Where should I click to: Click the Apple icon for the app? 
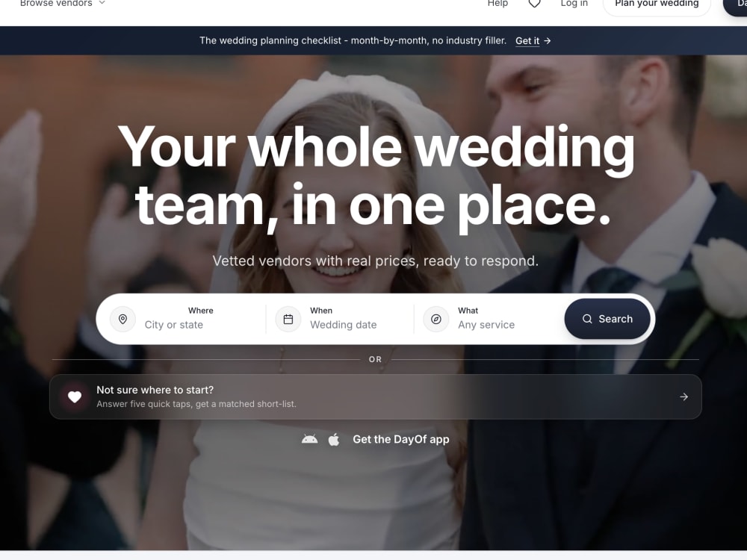click(334, 439)
